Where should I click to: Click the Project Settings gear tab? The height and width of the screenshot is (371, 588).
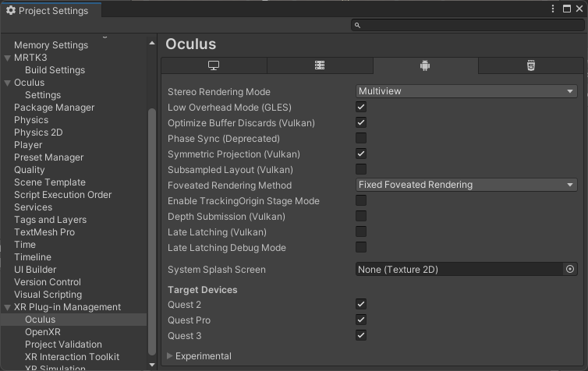(x=51, y=10)
